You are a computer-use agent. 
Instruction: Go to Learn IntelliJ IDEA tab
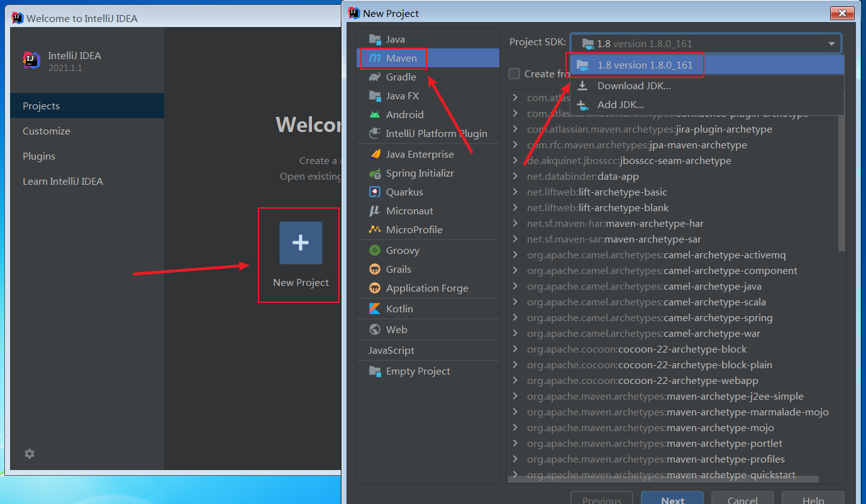click(87, 181)
